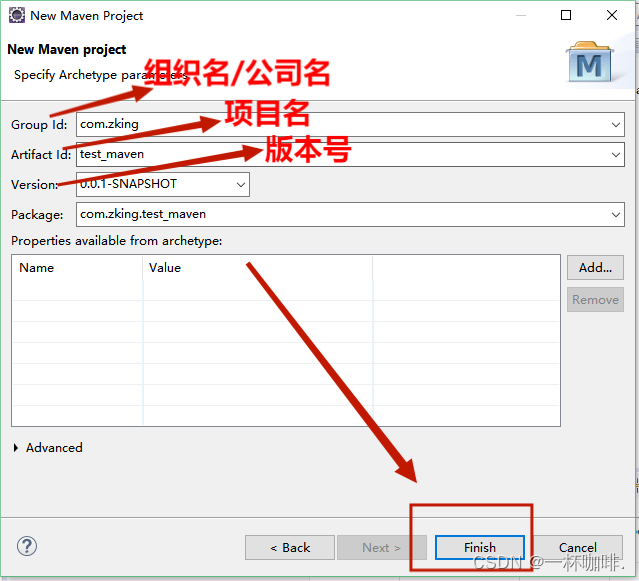
Task: Open the Group Id dropdown arrow
Action: [616, 125]
